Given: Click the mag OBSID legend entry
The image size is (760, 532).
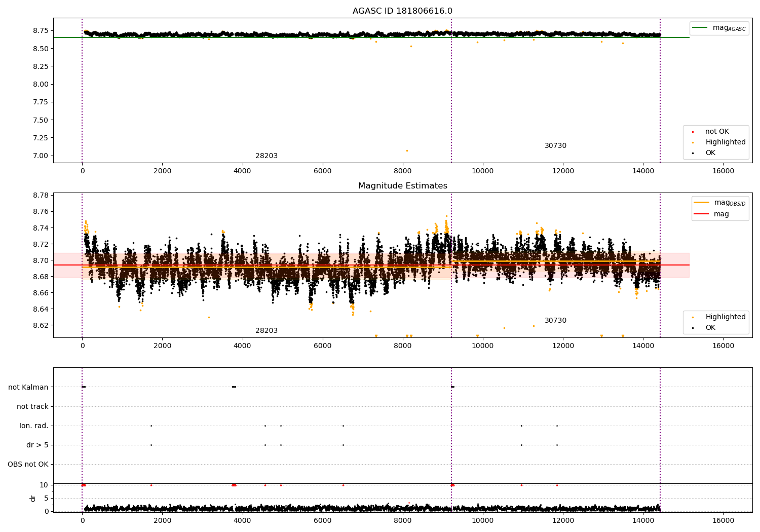Looking at the screenshot, I should pos(719,203).
